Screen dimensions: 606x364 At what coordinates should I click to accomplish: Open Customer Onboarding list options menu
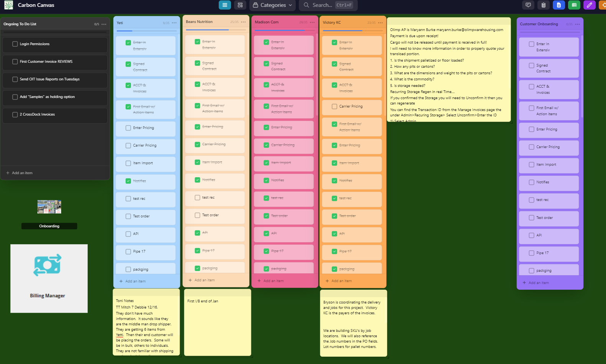point(577,24)
